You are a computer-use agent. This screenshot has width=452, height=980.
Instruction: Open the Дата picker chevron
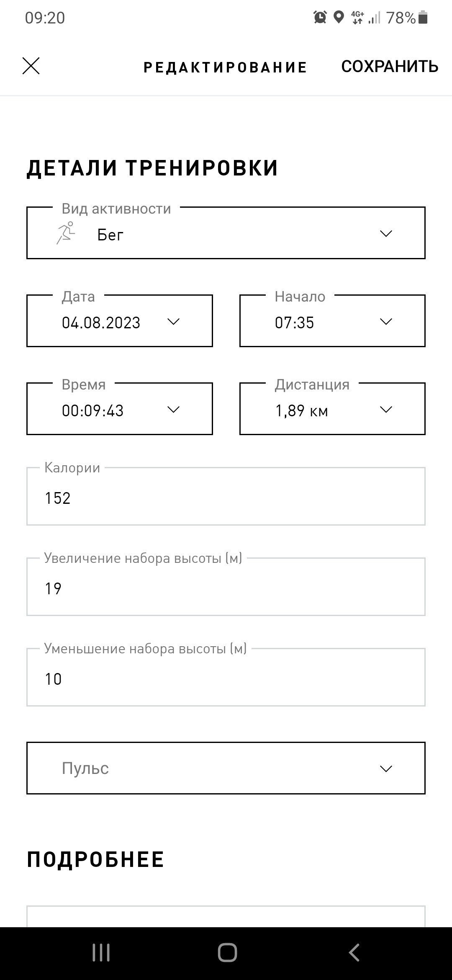point(173,322)
